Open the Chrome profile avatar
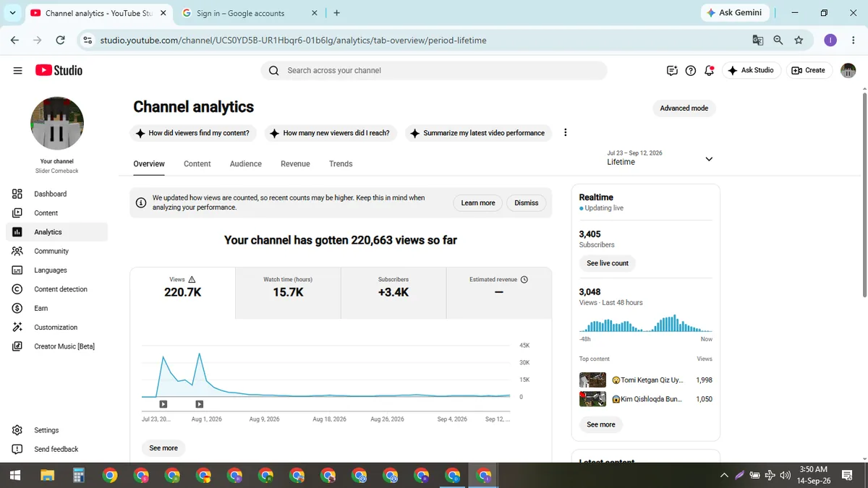 tap(830, 40)
